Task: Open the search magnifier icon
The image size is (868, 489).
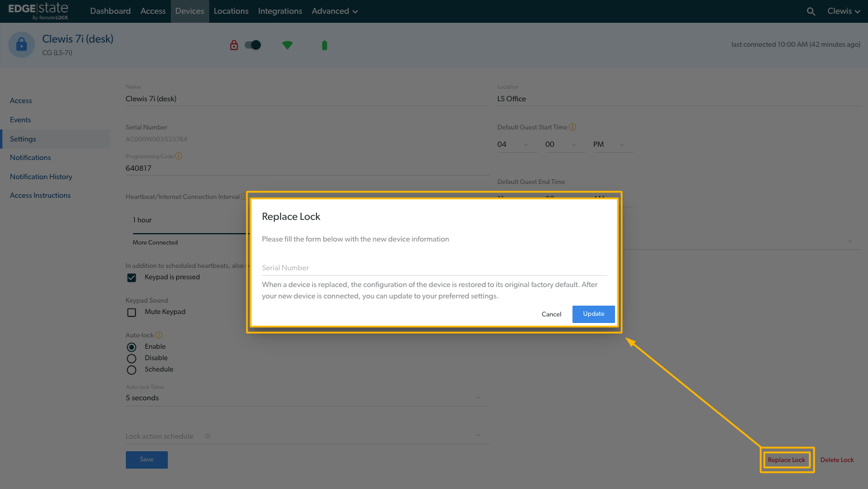Action: 811,11
